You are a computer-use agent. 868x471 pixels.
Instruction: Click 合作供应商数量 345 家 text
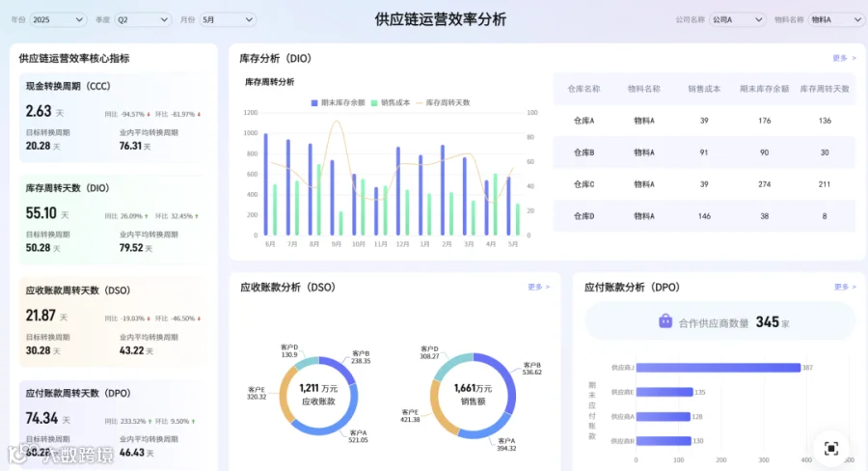[734, 322]
